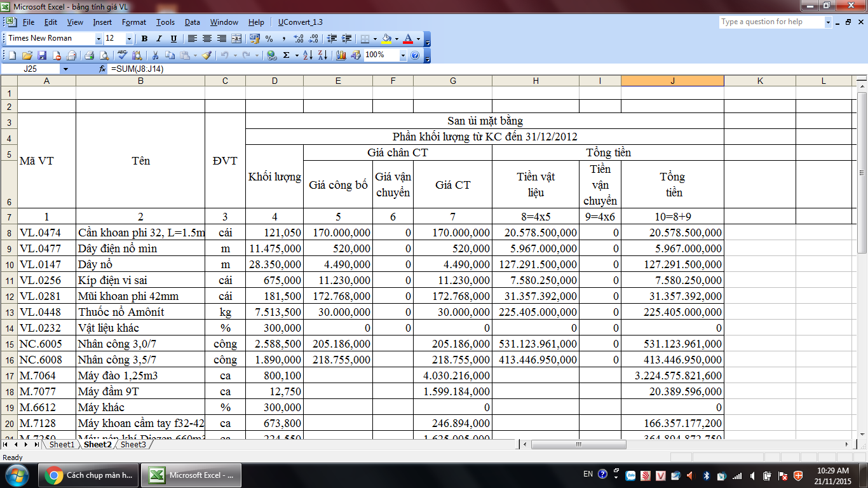
Task: Click the Save icon in the toolbar
Action: click(42, 55)
